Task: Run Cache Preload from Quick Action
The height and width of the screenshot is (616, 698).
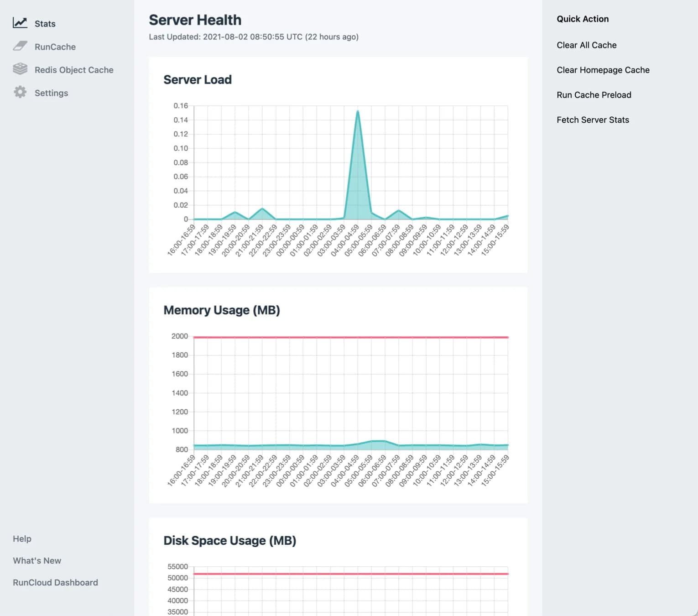Action: [x=594, y=94]
